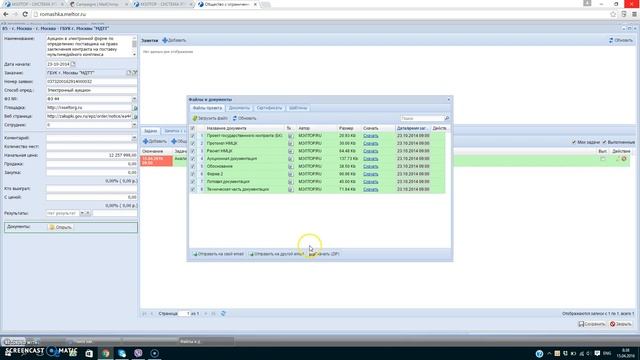Send selected files to another email
This screenshot has height=360, width=640.
click(x=276, y=254)
